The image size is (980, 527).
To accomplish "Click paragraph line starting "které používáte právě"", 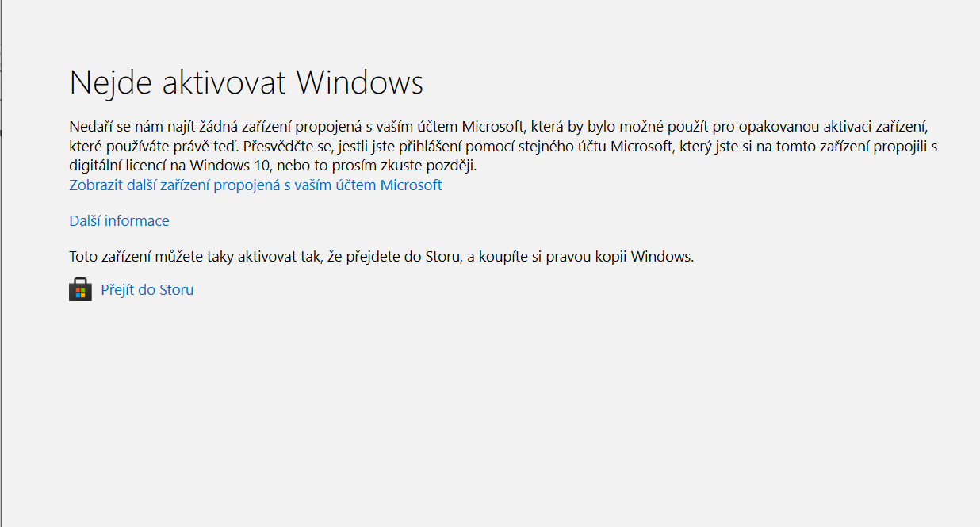I will pos(503,147).
